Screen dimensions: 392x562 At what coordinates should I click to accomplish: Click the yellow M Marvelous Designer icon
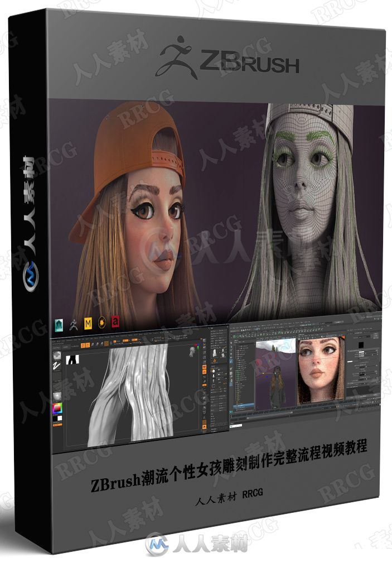[x=88, y=324]
